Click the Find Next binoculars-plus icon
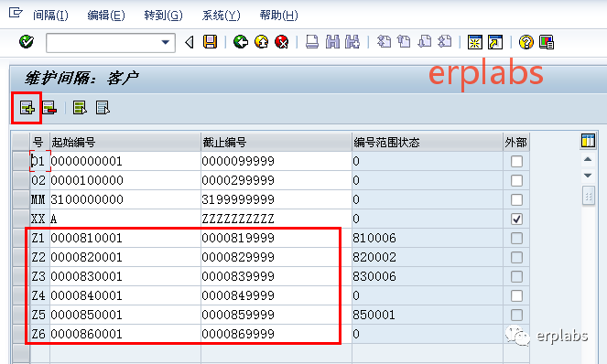The image size is (607, 364). (x=352, y=42)
